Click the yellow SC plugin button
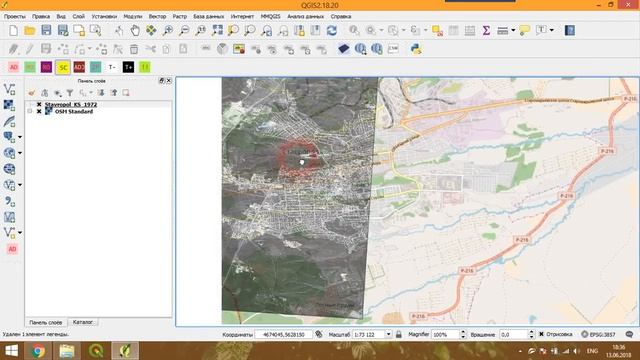Viewport: 640px width, 360px height. coord(63,67)
